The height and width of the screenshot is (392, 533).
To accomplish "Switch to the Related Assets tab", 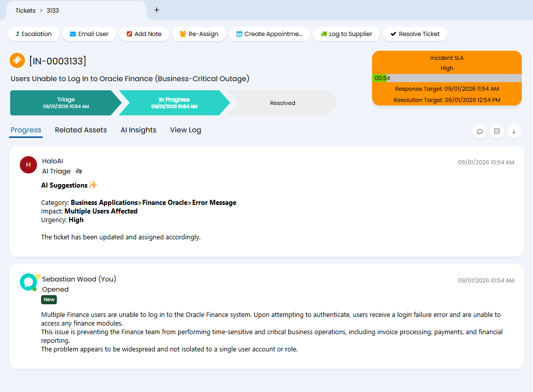I will (81, 130).
